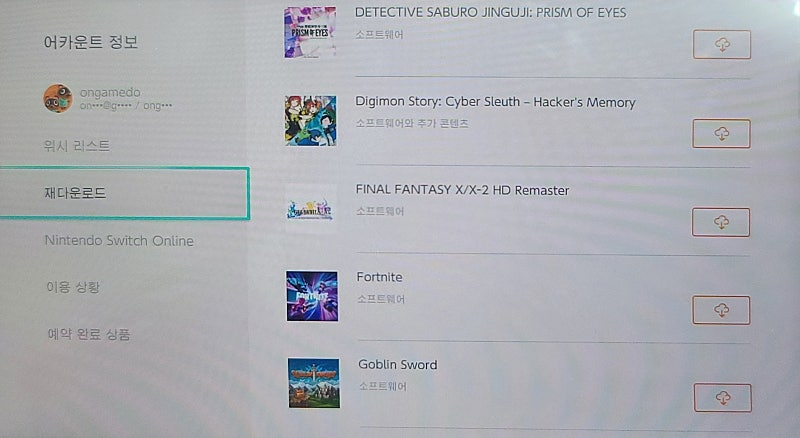800x438 pixels.
Task: Click the Final Fantasy X/X-2 logo thumbnail
Action: click(x=310, y=209)
